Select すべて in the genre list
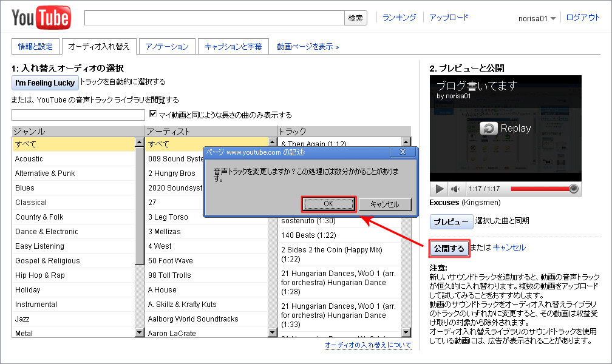The height and width of the screenshot is (364, 612). pyautogui.click(x=73, y=144)
